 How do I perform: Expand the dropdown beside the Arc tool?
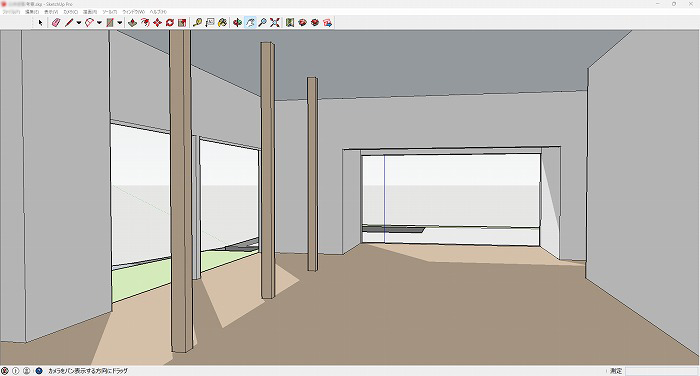point(99,22)
